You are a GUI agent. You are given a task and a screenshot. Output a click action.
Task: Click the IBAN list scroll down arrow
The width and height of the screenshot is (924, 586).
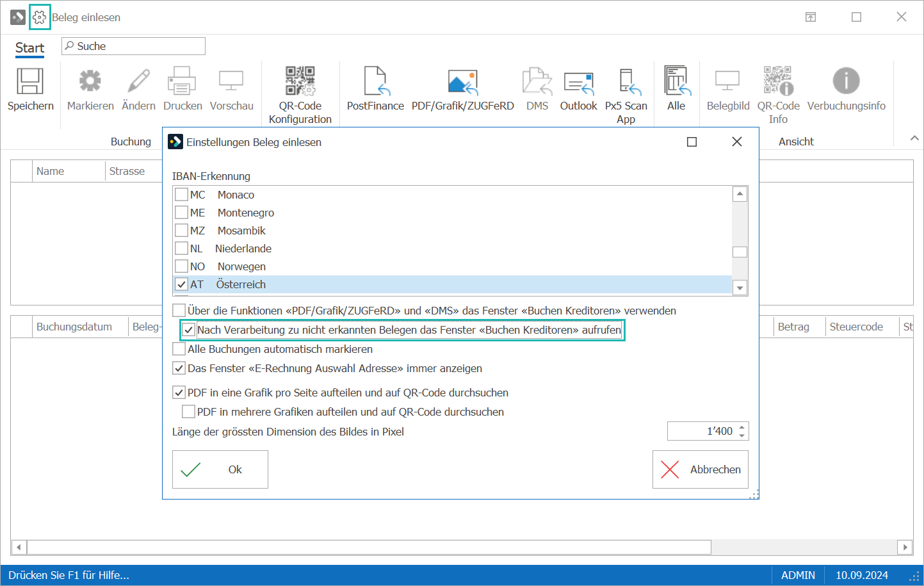coord(740,288)
